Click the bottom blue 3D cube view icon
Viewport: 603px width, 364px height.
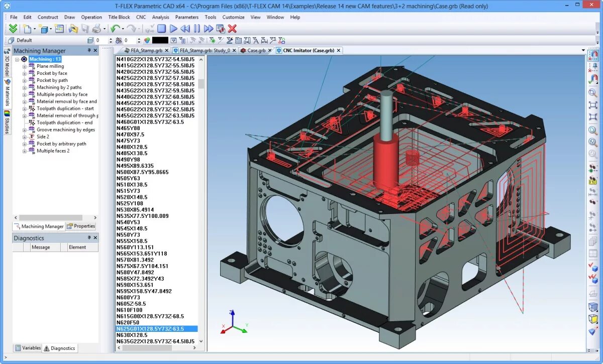[593, 307]
